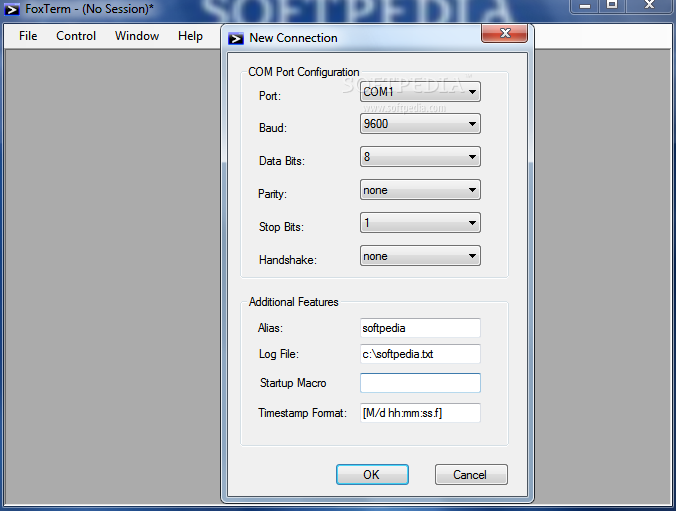This screenshot has height=511, width=676.
Task: Click the 'Stop Bits:' label
Action: point(281,227)
